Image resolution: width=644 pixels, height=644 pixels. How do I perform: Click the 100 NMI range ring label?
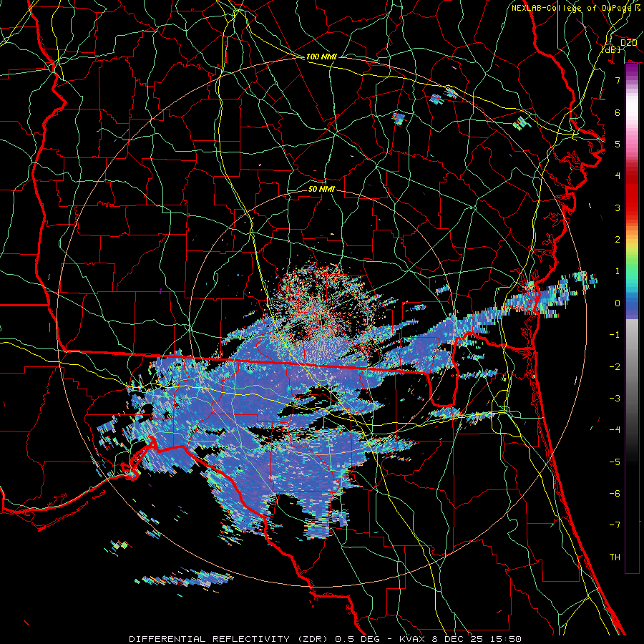[x=321, y=57]
